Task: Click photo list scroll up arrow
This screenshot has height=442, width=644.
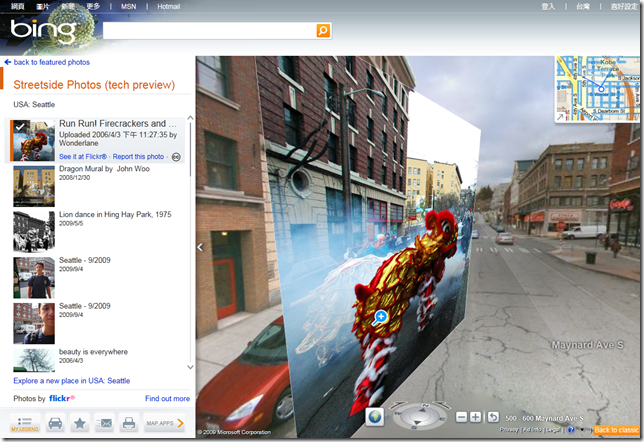Action: click(190, 118)
